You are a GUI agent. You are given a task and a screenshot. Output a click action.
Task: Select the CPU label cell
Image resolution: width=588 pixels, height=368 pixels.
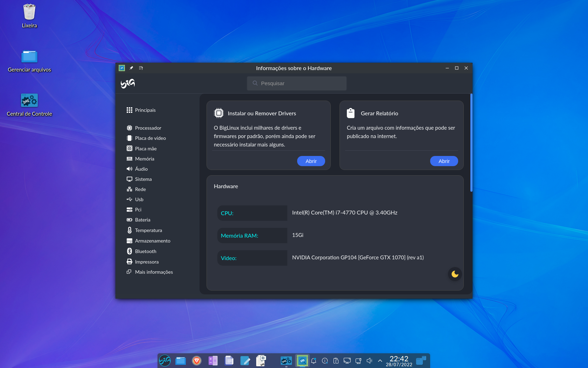[x=252, y=213]
